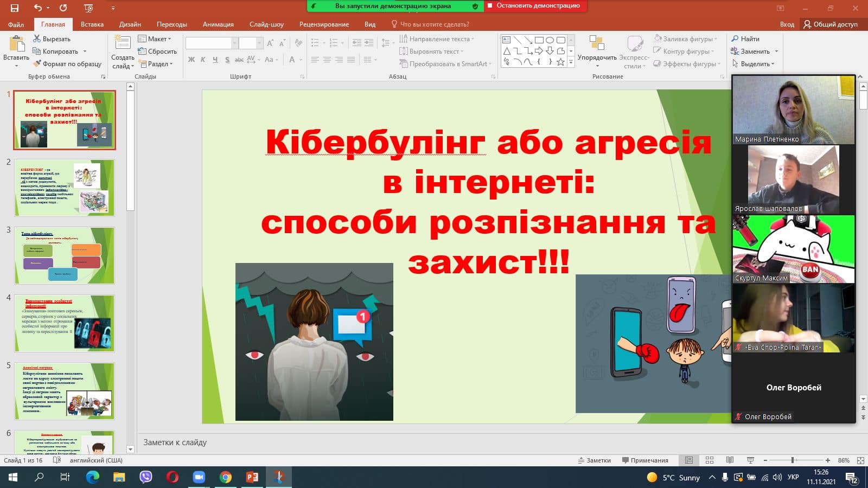
Task: Switch to the Анимация tab
Action: (x=218, y=24)
